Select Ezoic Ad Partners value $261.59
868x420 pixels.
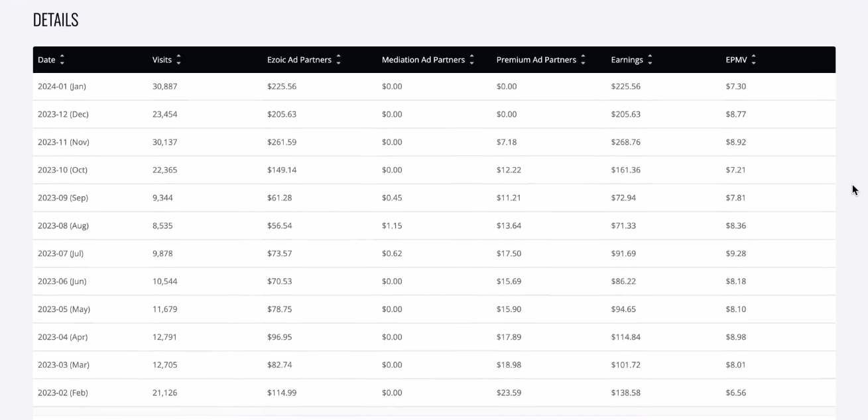[x=282, y=142]
